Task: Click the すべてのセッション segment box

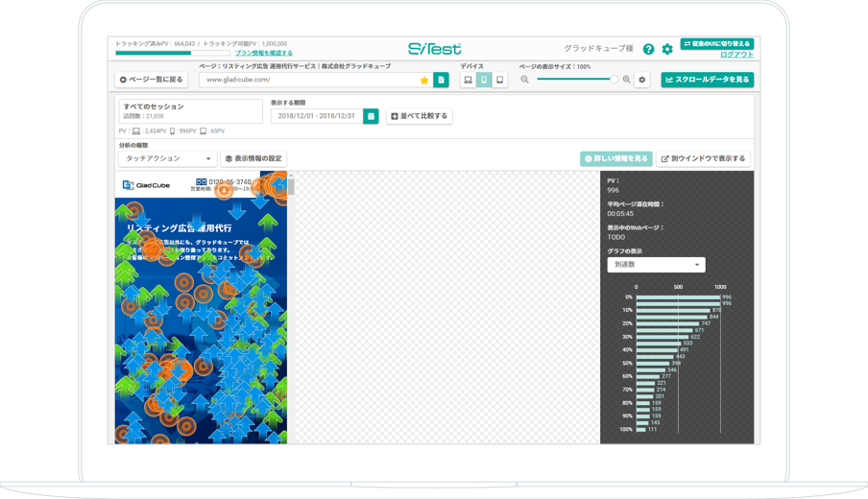Action: [190, 111]
